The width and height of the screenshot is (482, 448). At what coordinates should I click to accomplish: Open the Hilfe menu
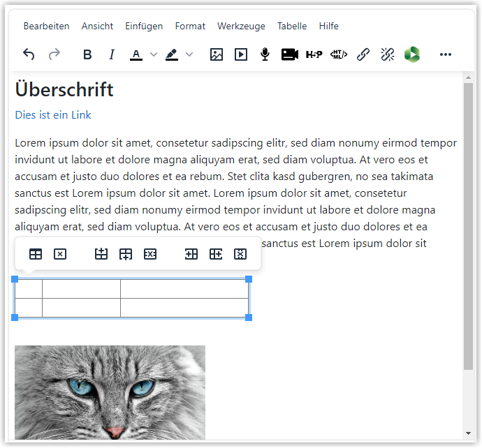328,26
